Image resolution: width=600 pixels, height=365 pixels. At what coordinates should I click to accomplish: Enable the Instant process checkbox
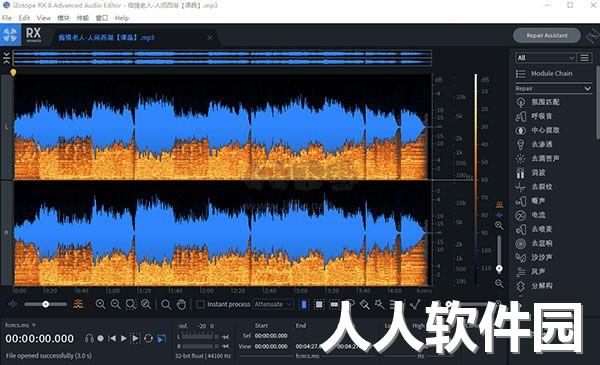(201, 304)
